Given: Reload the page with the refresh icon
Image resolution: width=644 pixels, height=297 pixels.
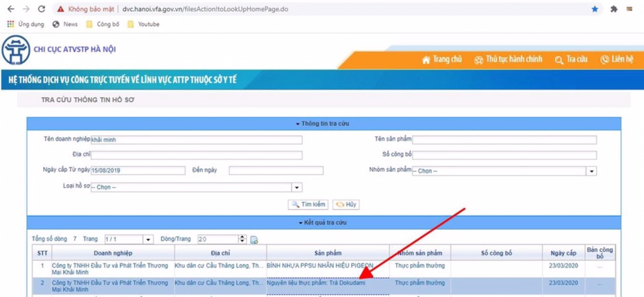Looking at the screenshot, I should pos(41,10).
